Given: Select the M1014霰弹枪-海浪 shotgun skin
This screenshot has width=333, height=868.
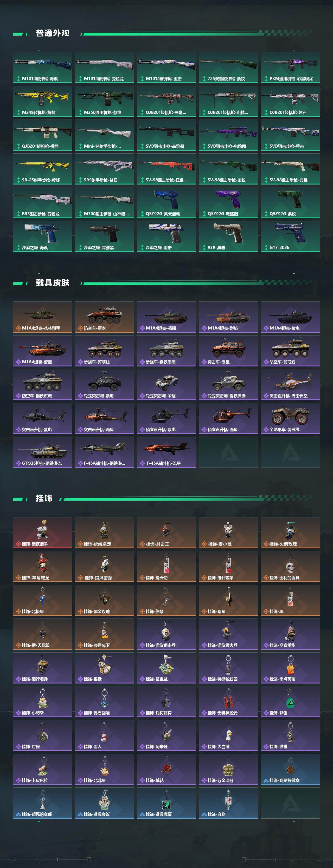Looking at the screenshot, I should click(42, 67).
